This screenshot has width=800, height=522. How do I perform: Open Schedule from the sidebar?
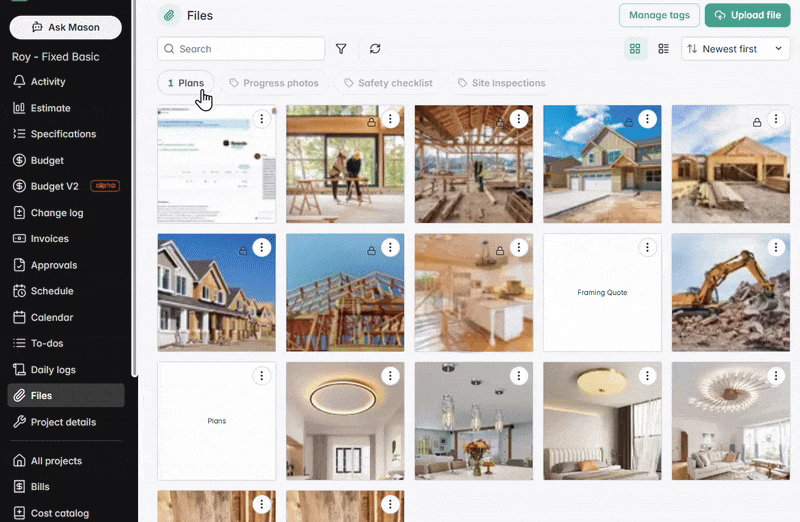click(x=52, y=291)
